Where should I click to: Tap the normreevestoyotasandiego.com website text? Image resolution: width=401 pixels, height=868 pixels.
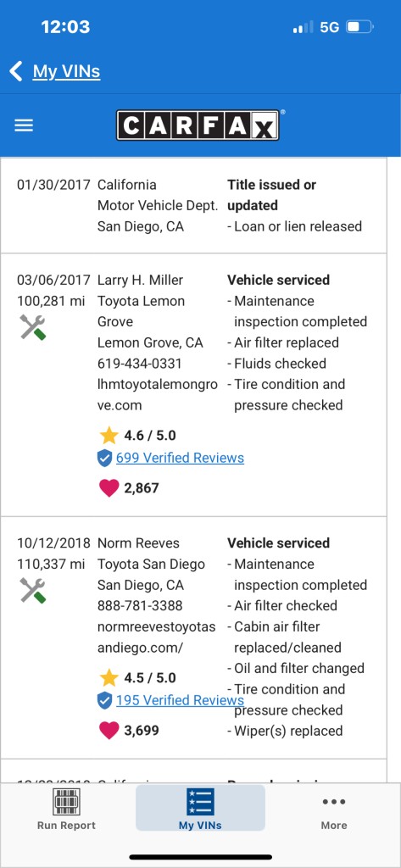(x=157, y=637)
